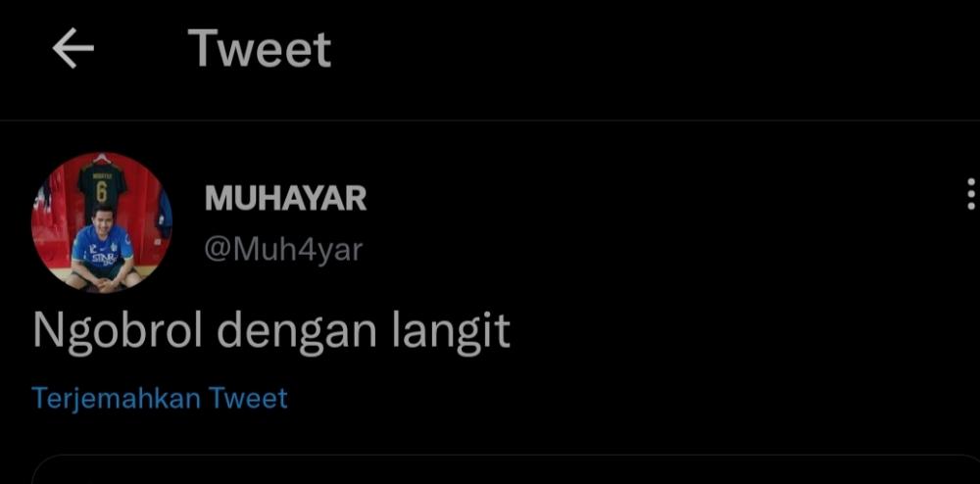The image size is (980, 484).
Task: Open the quoted tweet card below
Action: tap(506, 469)
